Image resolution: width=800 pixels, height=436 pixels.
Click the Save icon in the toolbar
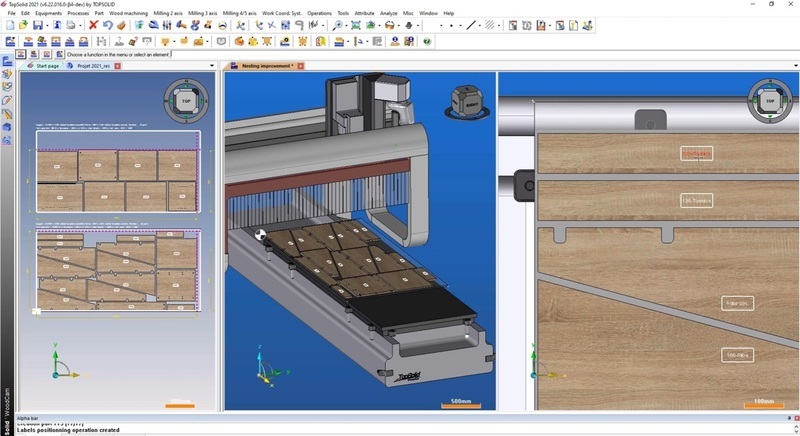click(x=37, y=25)
